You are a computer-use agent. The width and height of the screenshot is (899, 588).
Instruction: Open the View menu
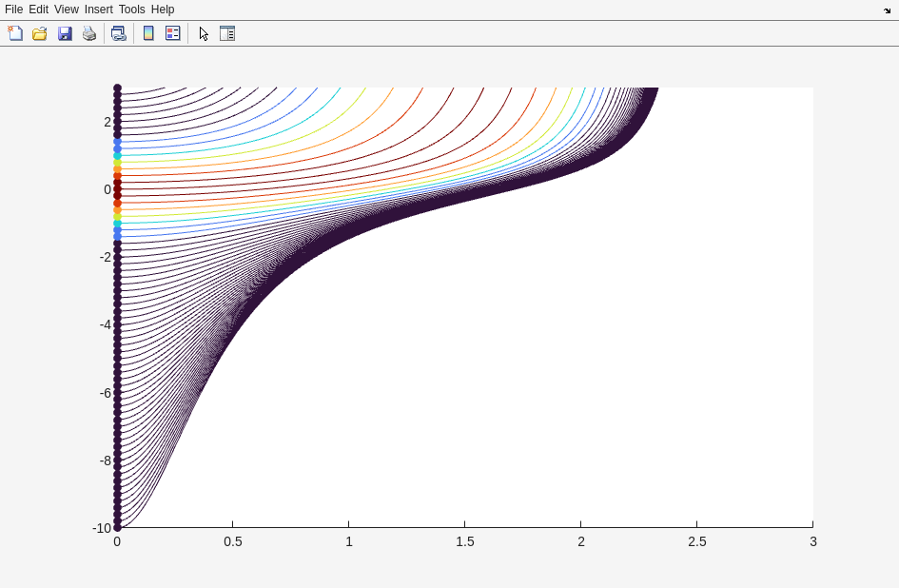tap(66, 10)
